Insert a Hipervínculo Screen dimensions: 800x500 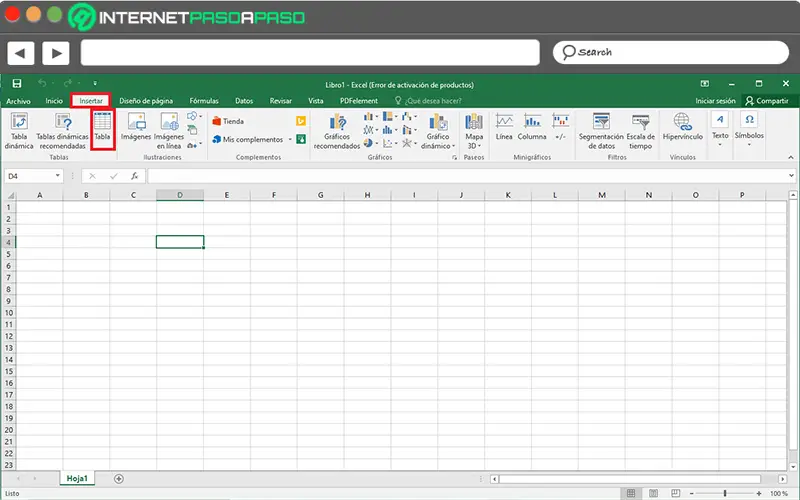[x=683, y=127]
